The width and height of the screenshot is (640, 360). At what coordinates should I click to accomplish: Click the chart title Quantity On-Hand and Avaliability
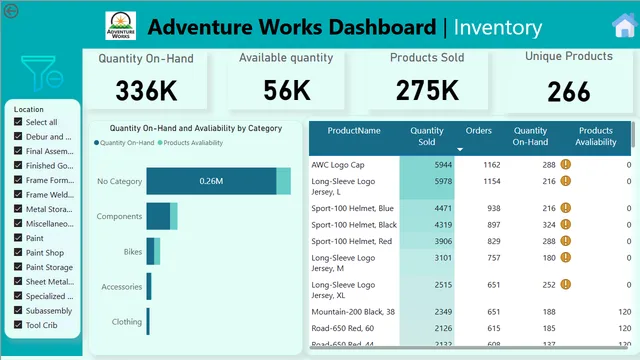click(x=196, y=128)
